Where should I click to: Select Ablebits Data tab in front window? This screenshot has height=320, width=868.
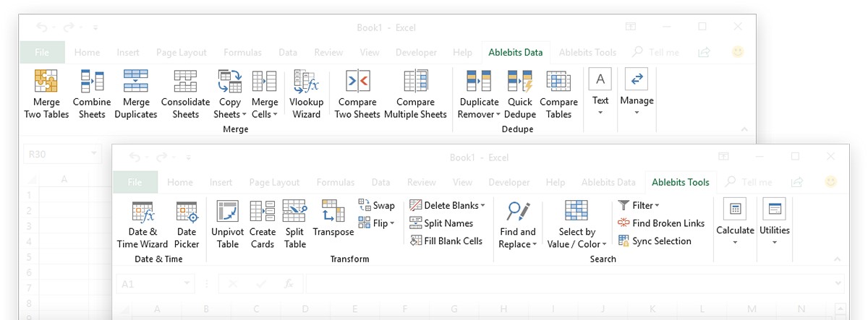coord(608,182)
